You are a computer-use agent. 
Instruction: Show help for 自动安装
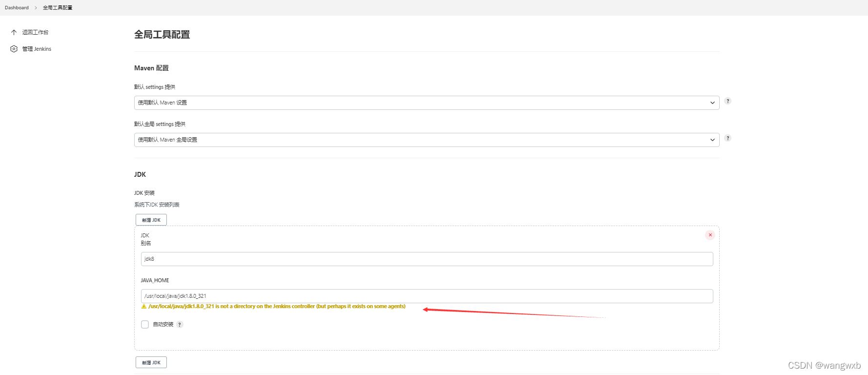click(x=180, y=325)
